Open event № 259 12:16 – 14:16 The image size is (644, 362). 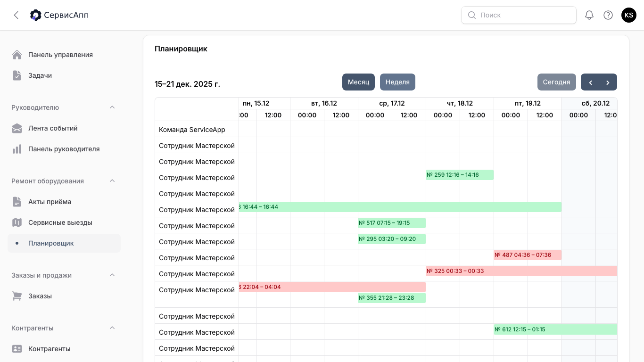click(x=459, y=175)
